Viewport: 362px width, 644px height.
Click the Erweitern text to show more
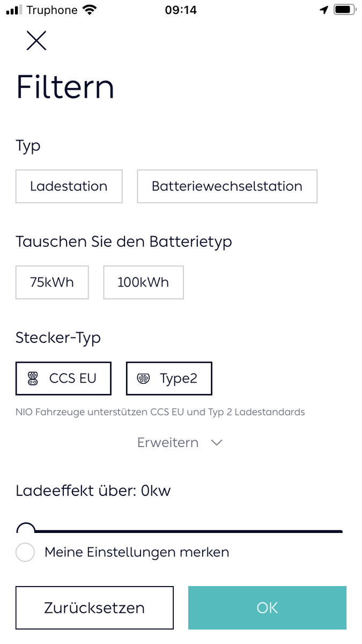coord(168,443)
